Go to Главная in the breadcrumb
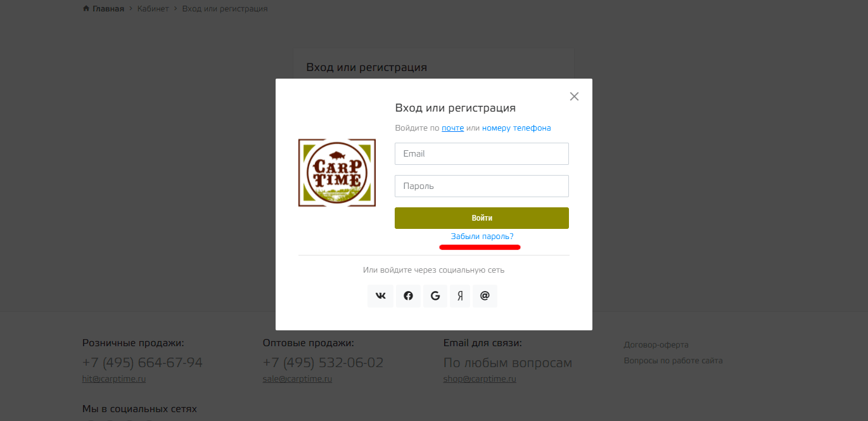 pos(108,9)
